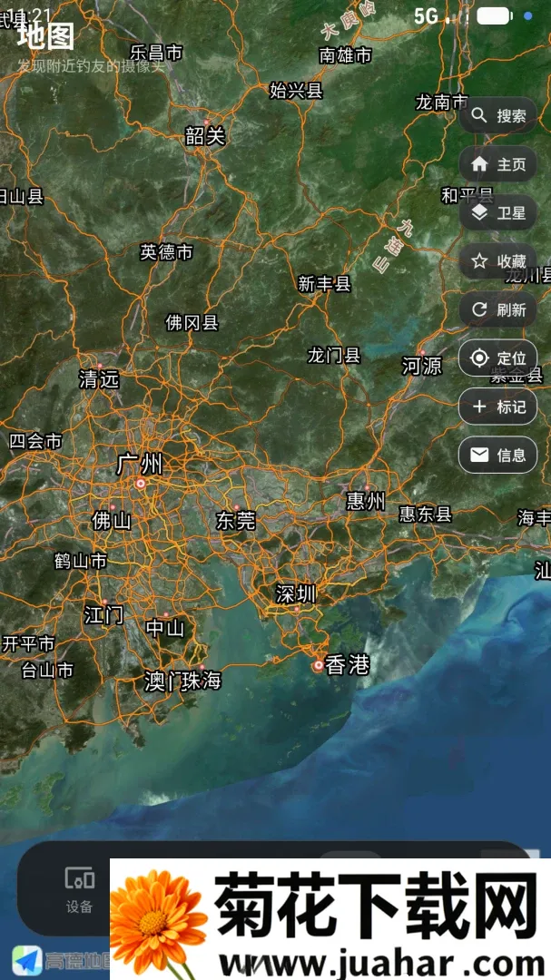The width and height of the screenshot is (551, 980).
Task: Select 河源 city label on map
Action: tap(422, 366)
